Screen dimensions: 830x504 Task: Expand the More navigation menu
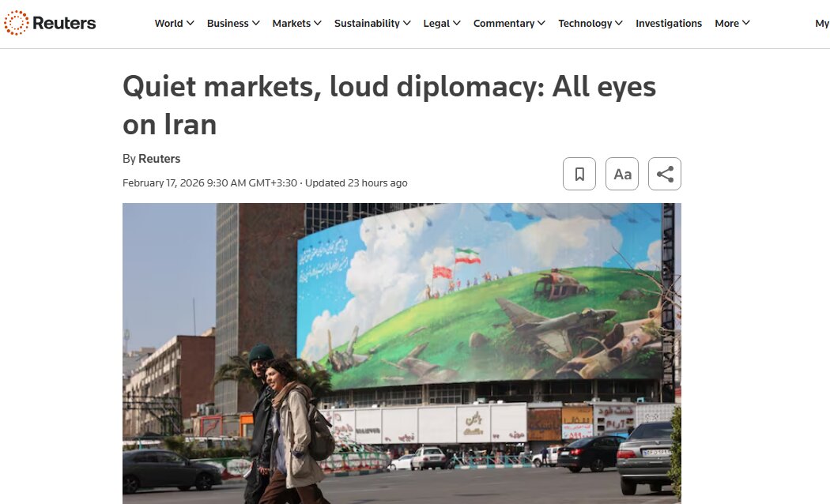pyautogui.click(x=732, y=23)
